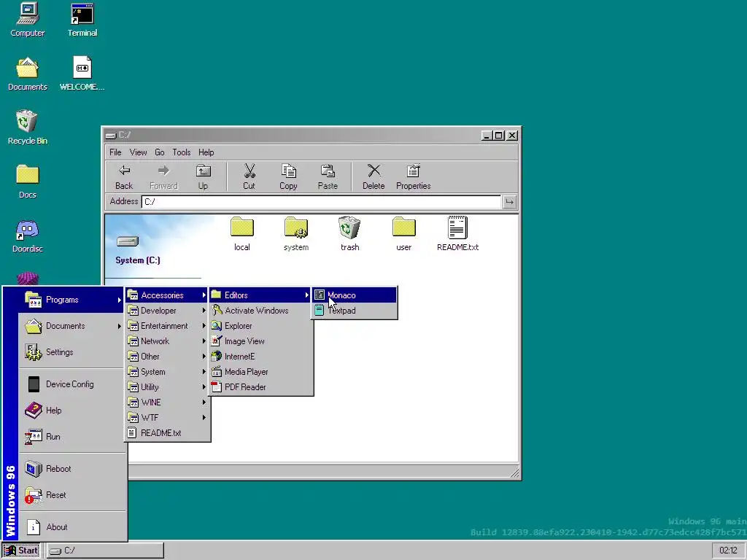Open Help from the Start menu
The image size is (747, 560).
click(72, 410)
